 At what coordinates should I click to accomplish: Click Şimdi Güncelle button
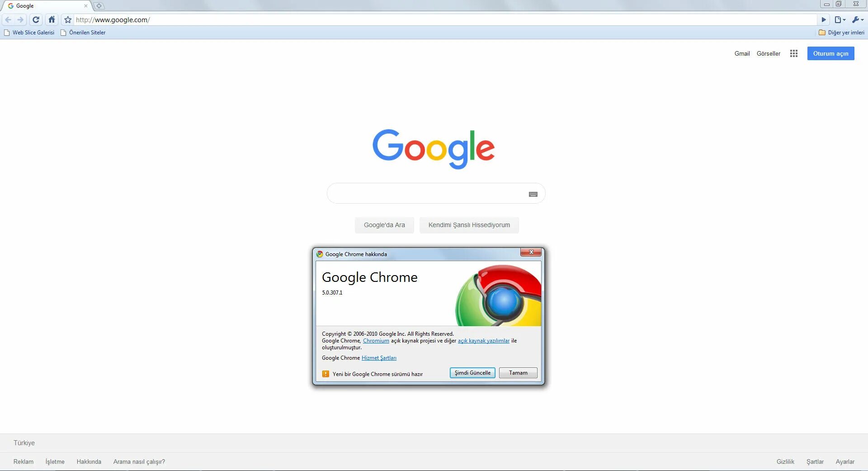click(472, 373)
